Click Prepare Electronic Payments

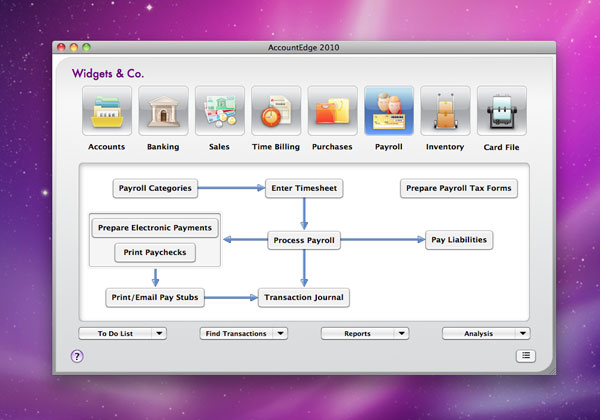pos(155,228)
